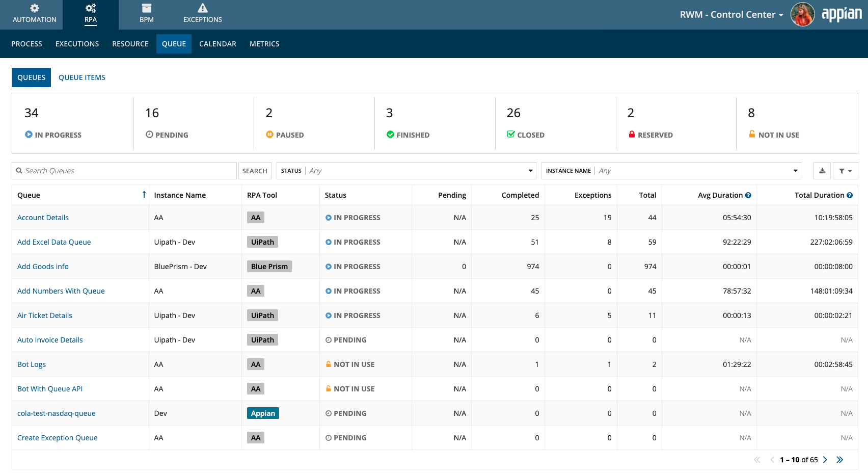Switch to the Metrics tab

pos(264,44)
